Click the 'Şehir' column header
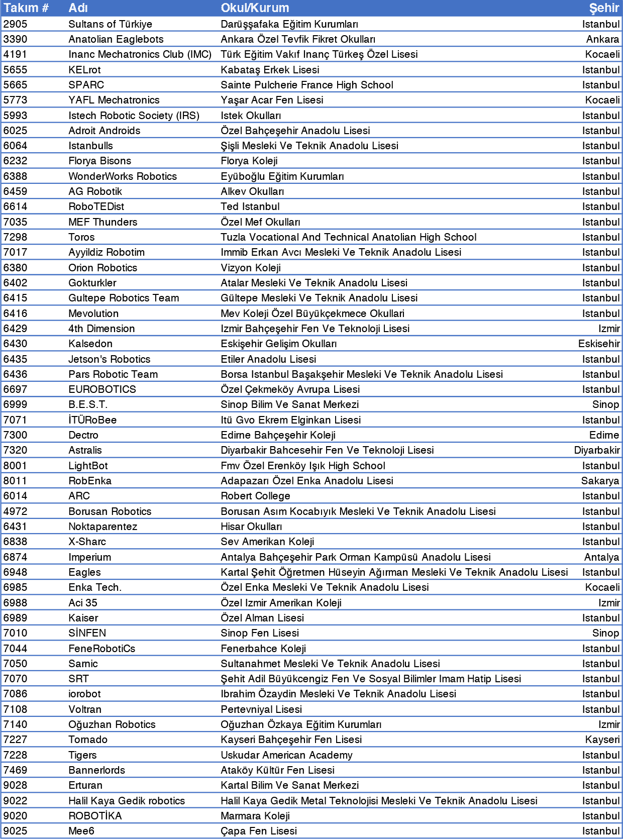The width and height of the screenshot is (623, 840). 604,8
